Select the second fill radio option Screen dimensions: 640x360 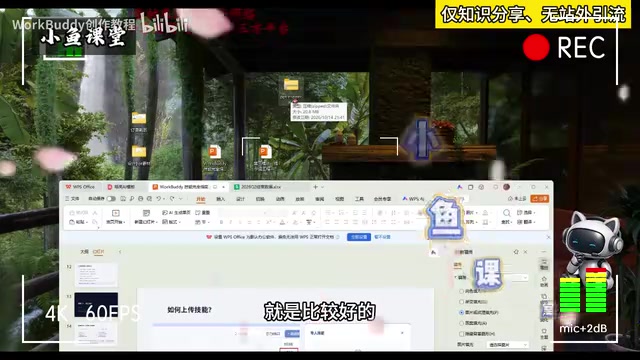tap(462, 302)
